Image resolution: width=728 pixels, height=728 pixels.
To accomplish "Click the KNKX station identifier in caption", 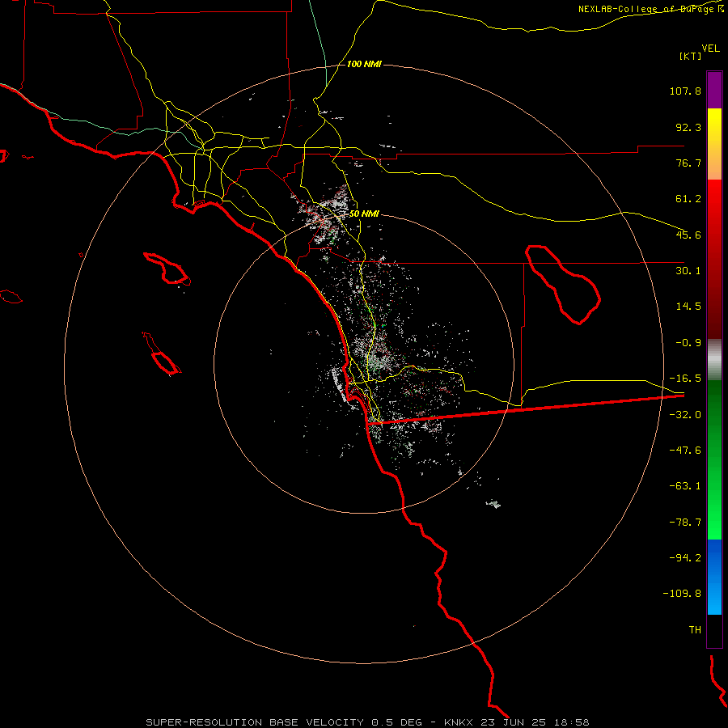I will [458, 722].
